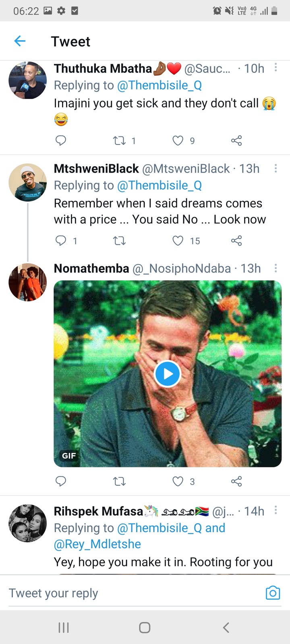This screenshot has height=644, width=290.
Task: Like MtshweniBlack's tweet with 15 likes
Action: 178,241
